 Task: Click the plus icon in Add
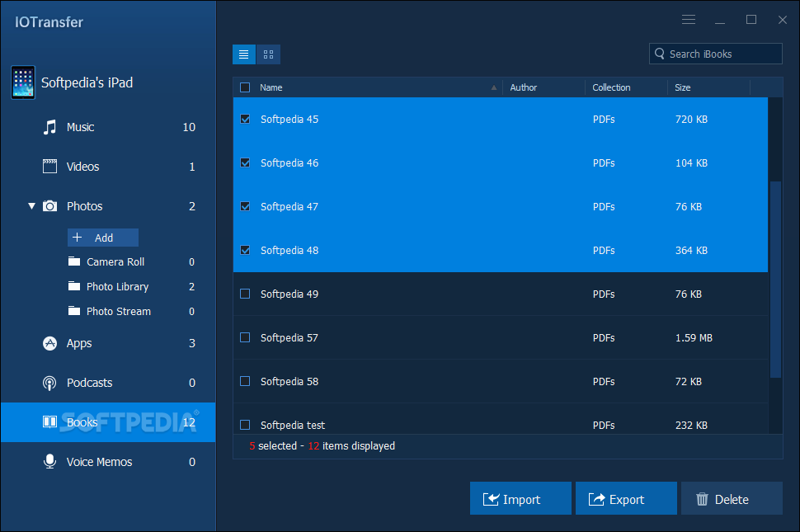click(77, 238)
